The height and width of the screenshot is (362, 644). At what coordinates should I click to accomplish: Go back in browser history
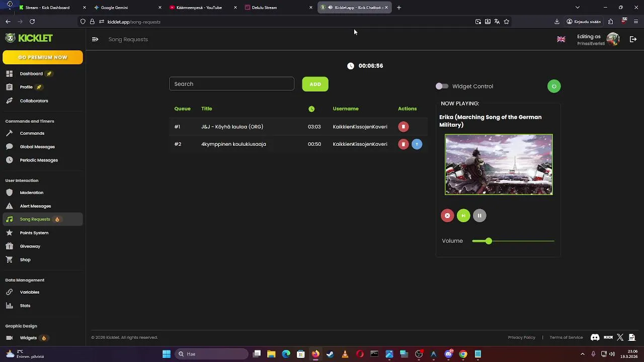pos(8,22)
